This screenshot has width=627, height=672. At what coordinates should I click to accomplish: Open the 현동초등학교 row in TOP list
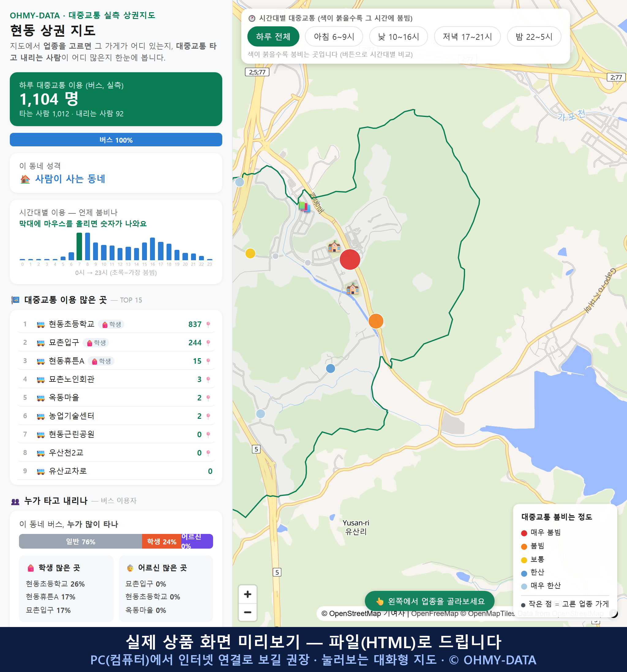(x=116, y=324)
